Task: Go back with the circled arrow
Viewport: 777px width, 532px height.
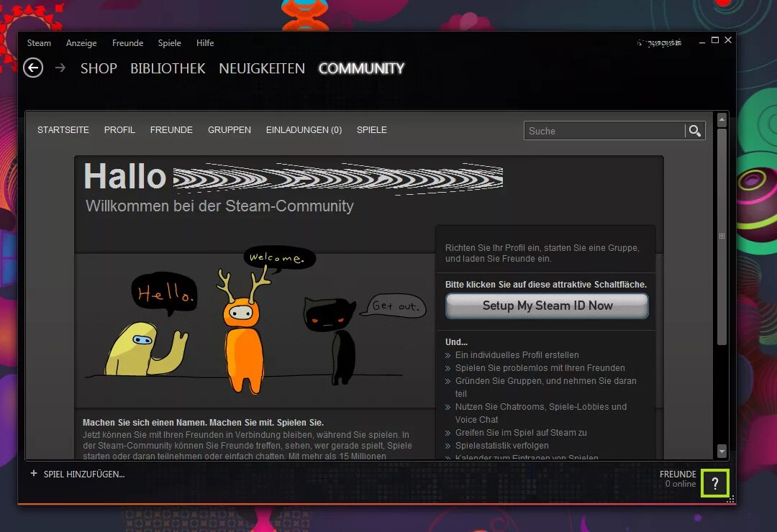Action: [33, 68]
